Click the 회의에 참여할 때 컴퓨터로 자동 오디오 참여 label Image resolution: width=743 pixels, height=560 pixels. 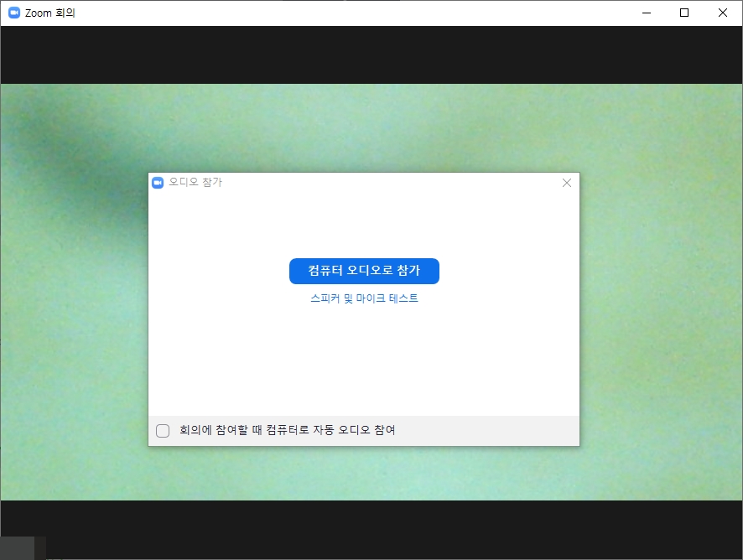[x=287, y=430]
